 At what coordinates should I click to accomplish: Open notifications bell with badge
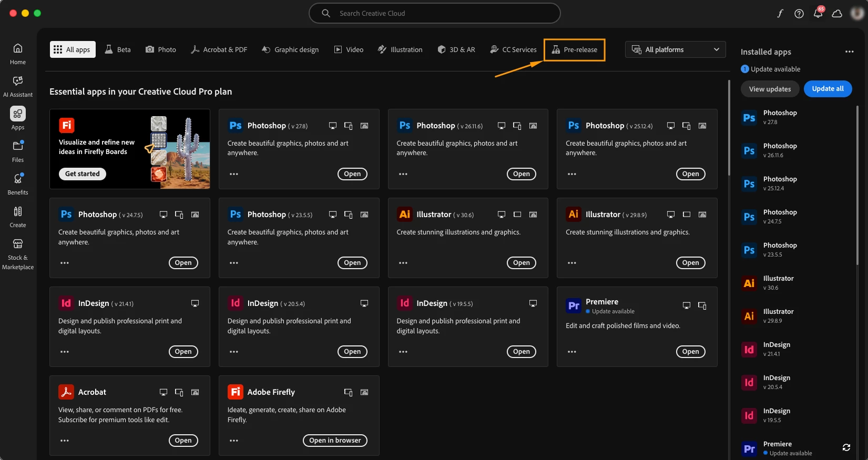click(818, 13)
